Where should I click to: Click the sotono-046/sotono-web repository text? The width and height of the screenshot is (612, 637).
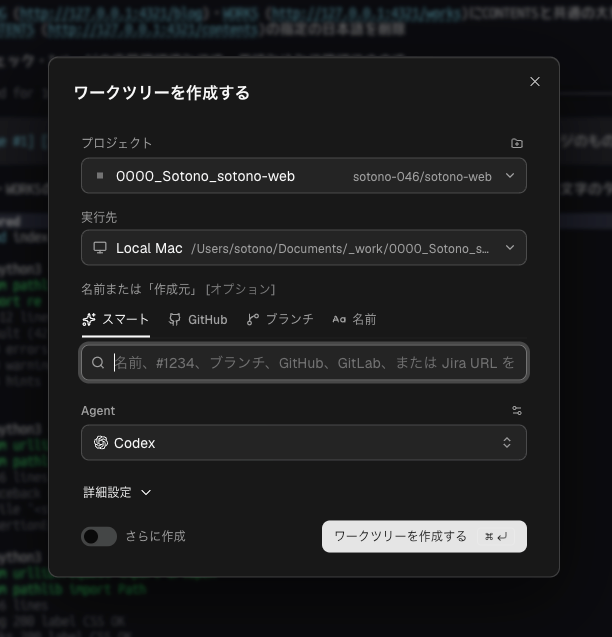pos(422,177)
